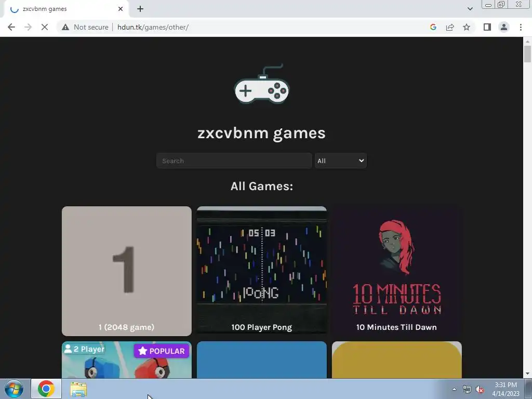Open the Windows Start menu
The image size is (532, 399).
[x=14, y=389]
